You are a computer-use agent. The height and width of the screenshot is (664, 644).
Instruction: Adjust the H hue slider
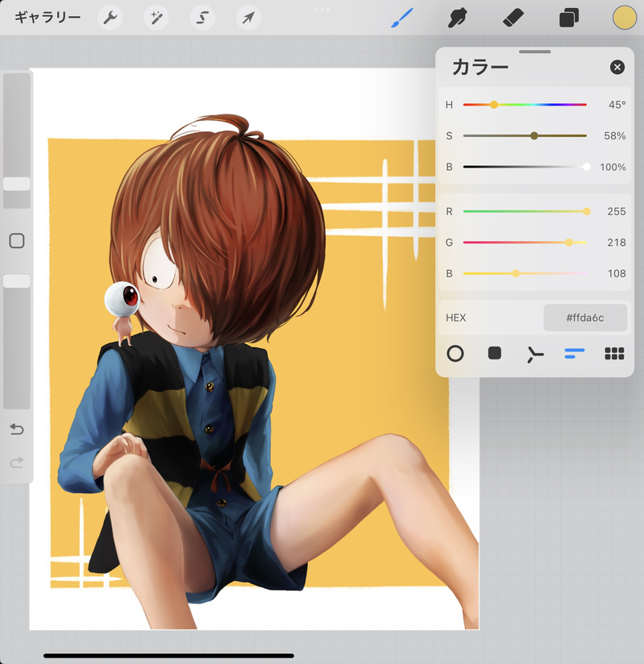[x=525, y=105]
